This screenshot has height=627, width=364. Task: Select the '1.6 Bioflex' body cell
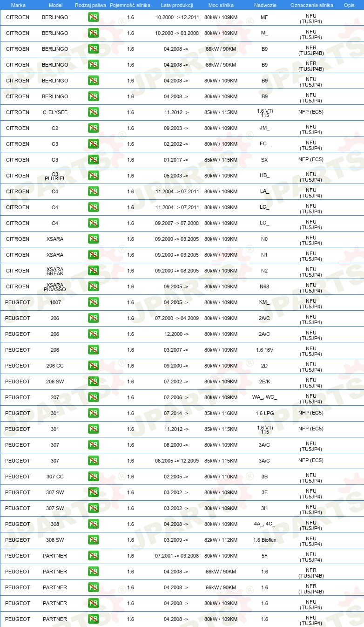coord(264,540)
